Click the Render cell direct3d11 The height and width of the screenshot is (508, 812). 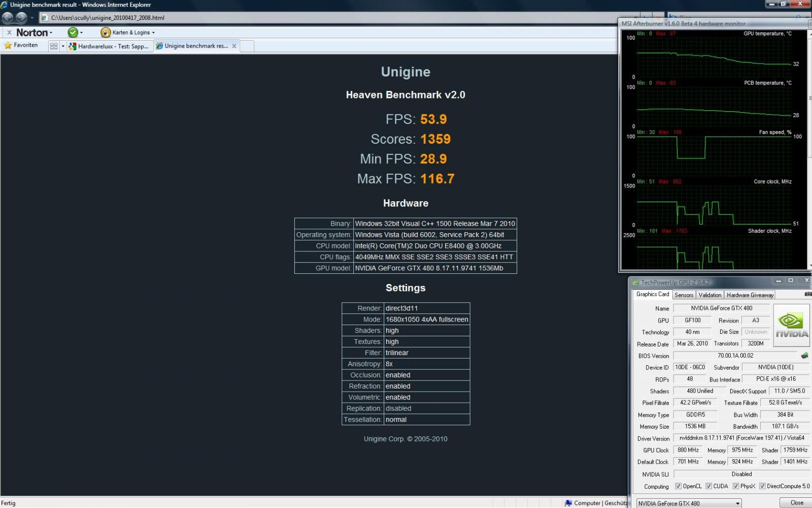coord(427,308)
